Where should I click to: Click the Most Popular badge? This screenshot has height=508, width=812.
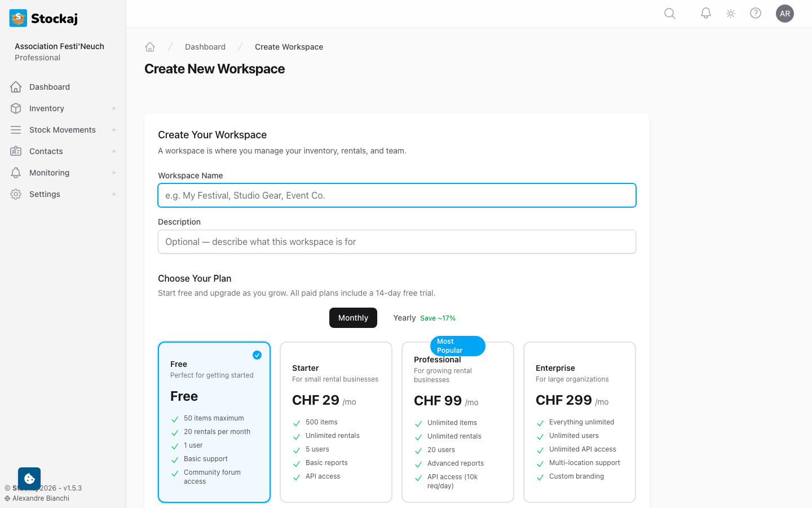point(457,346)
